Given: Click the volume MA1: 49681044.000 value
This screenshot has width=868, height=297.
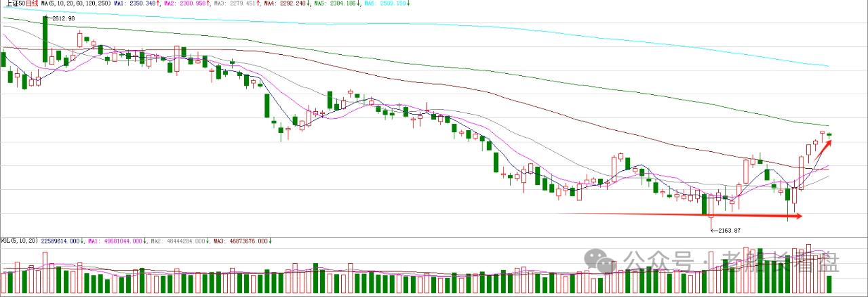Looking at the screenshot, I should [115, 241].
